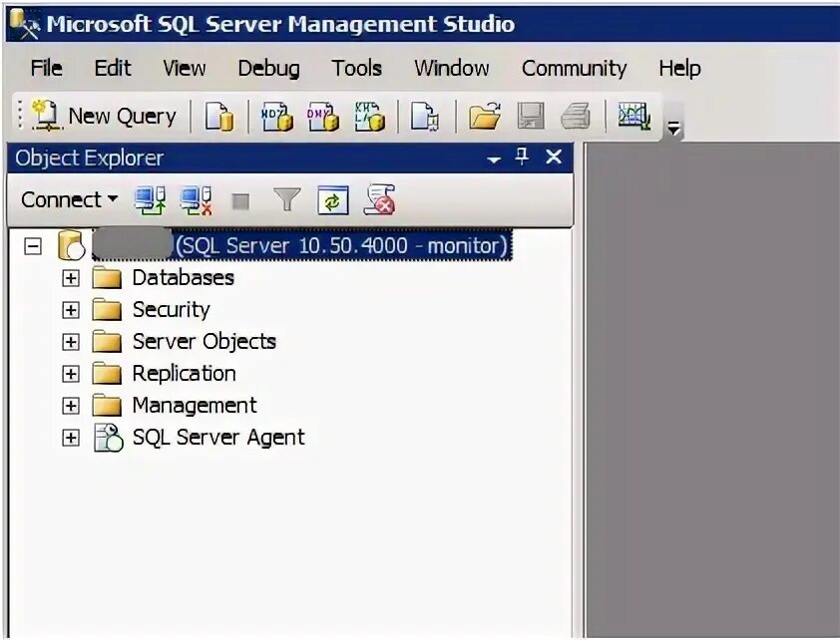Expand the Databases folder

tap(70, 278)
